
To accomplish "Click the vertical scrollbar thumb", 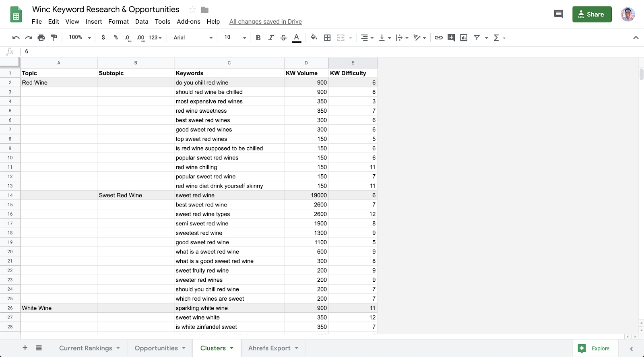I will pyautogui.click(x=641, y=74).
